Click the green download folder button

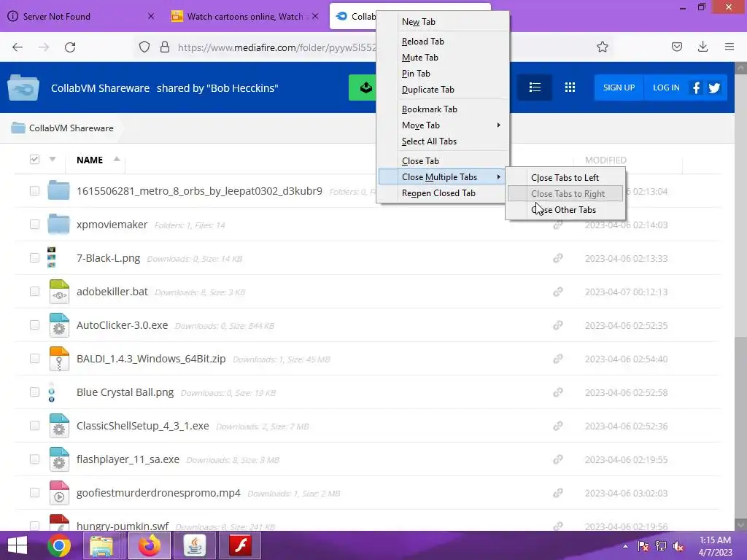coord(363,87)
